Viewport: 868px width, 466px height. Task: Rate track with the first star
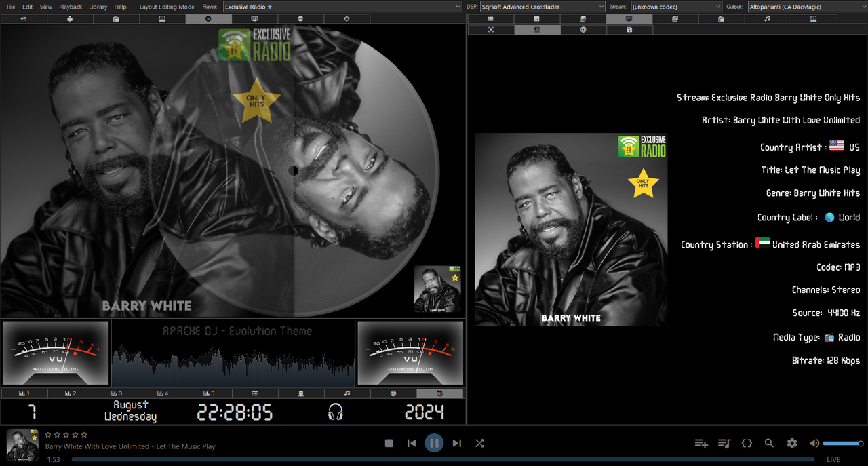48,435
